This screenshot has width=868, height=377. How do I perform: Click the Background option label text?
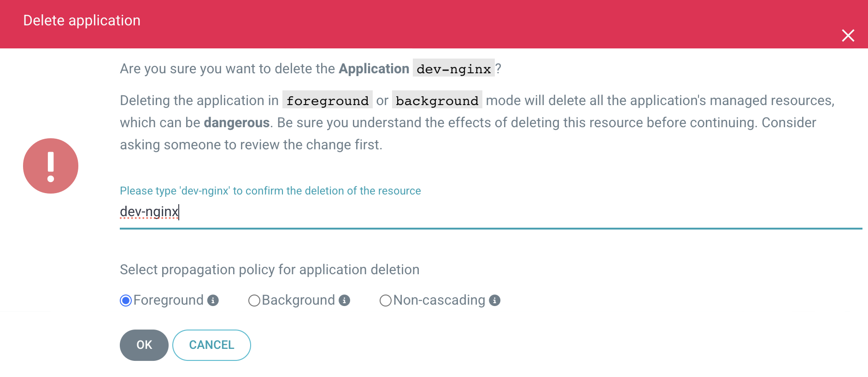tap(298, 300)
